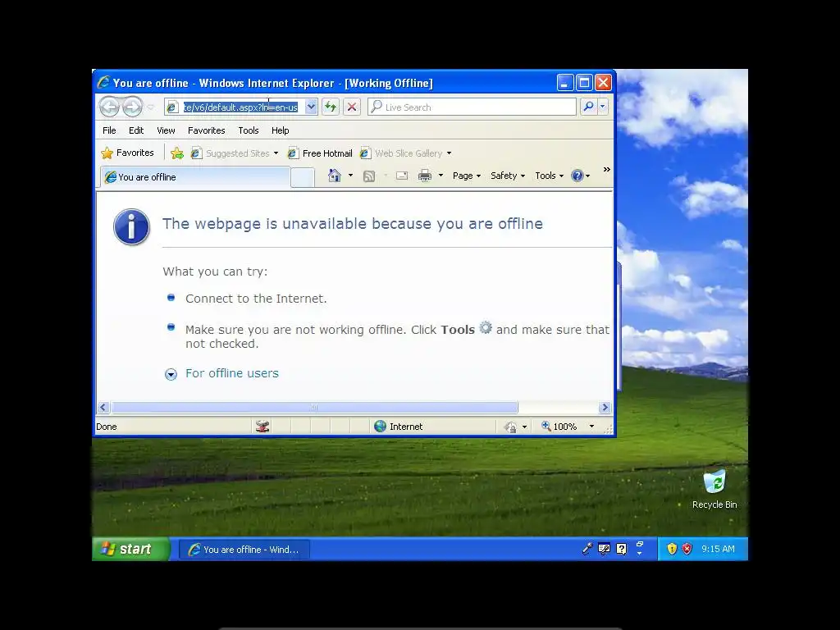This screenshot has height=630, width=840.
Task: Expand the address bar dropdown arrow
Action: (x=311, y=107)
